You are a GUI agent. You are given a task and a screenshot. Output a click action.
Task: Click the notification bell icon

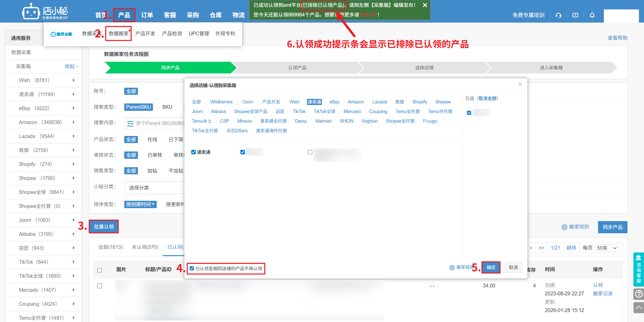tap(592, 15)
